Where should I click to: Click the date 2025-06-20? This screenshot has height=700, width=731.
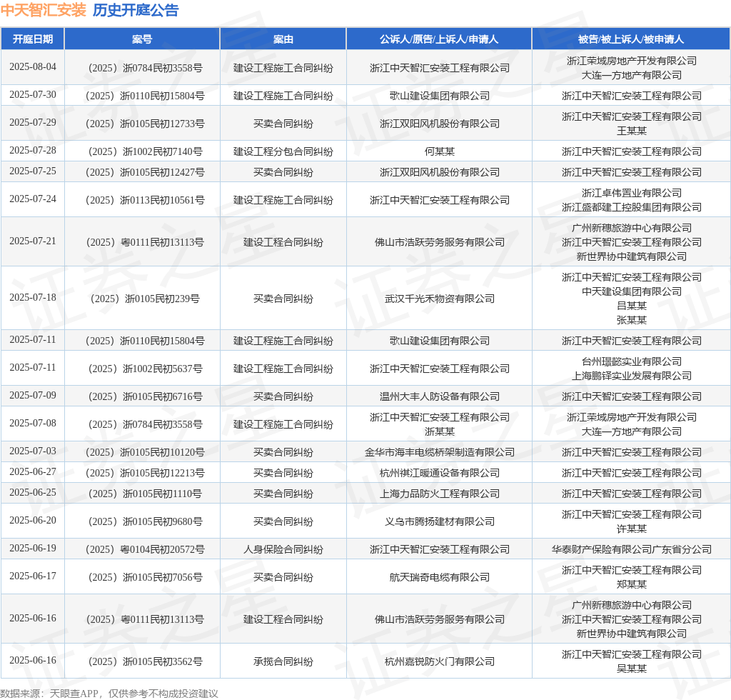point(33,521)
